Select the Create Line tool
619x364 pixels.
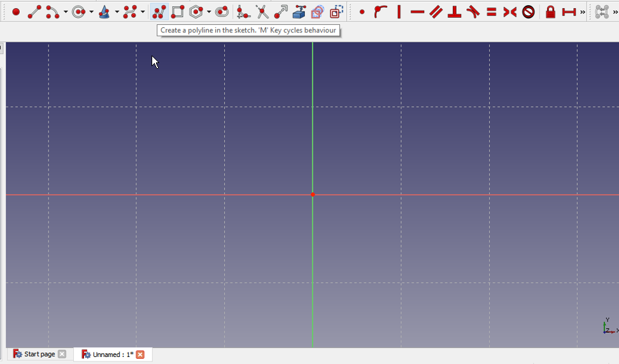(x=34, y=12)
